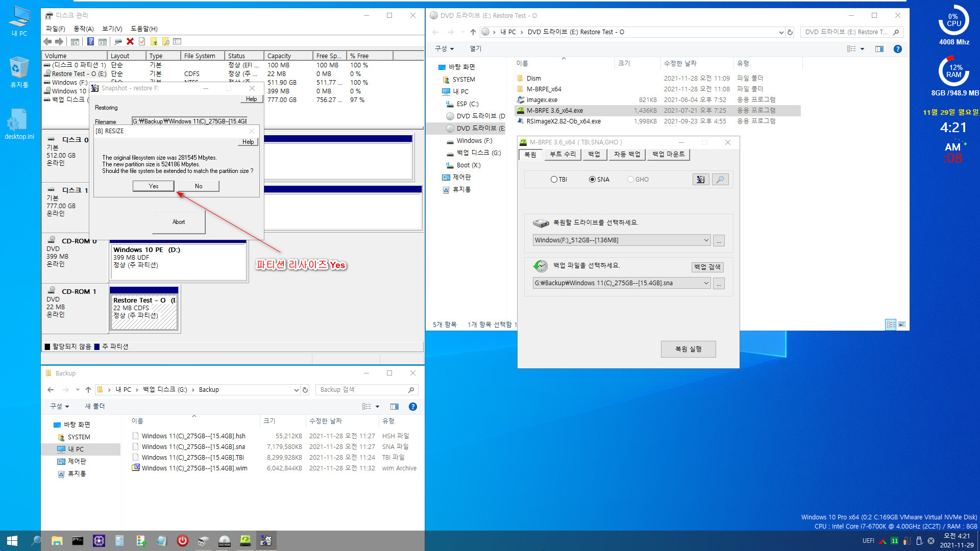Click the blue Help icon in Disk Management toolbar
Image resolution: width=980 pixels, height=551 pixels.
(x=90, y=42)
